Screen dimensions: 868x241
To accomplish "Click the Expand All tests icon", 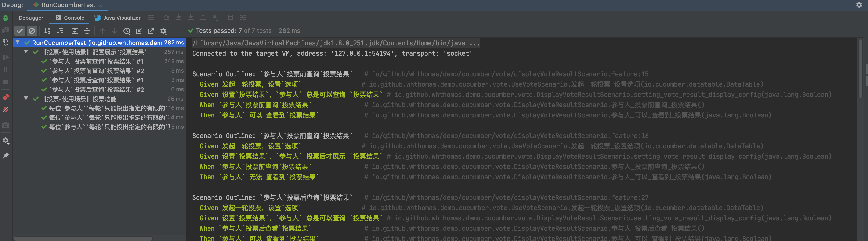I will [x=75, y=31].
